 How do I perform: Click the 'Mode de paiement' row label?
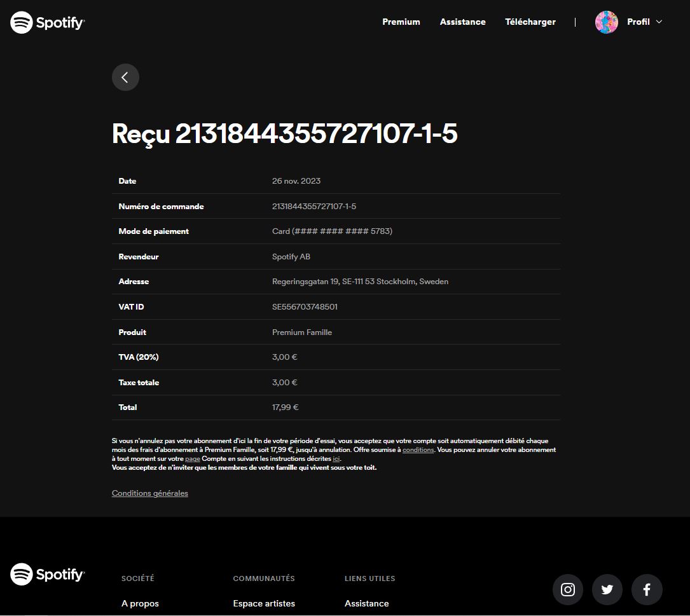pos(153,231)
